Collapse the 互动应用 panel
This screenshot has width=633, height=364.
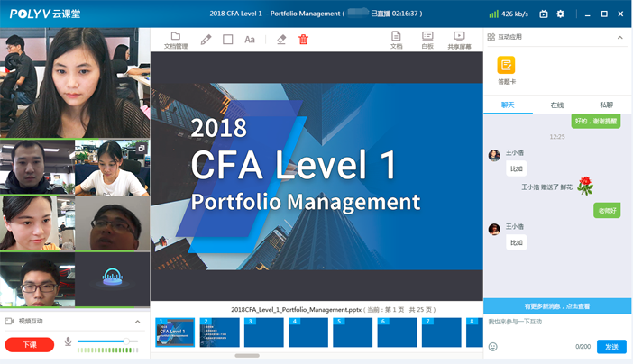point(619,37)
